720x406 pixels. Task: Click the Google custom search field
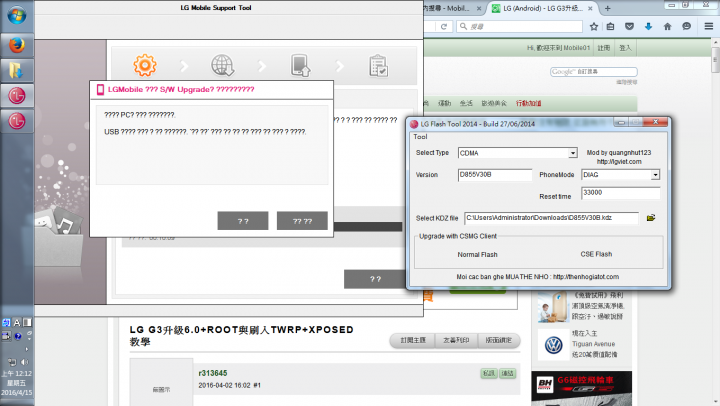tap(594, 72)
